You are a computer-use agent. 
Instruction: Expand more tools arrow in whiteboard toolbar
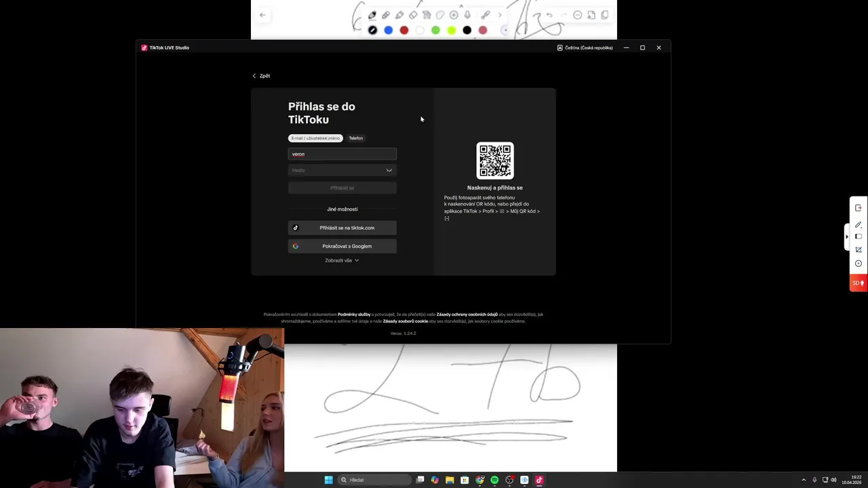click(x=500, y=15)
